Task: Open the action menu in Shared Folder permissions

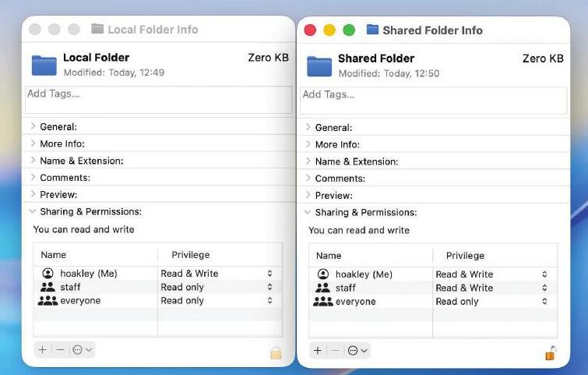Action: click(357, 351)
